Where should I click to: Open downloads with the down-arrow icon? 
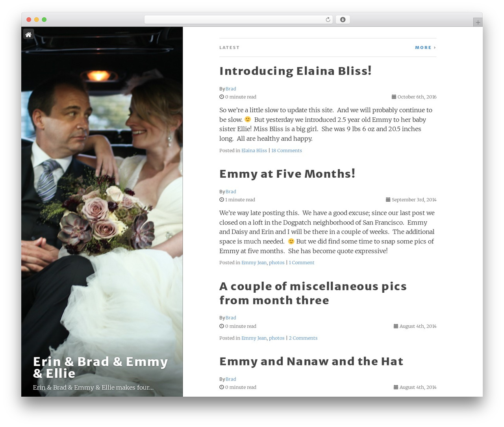343,20
